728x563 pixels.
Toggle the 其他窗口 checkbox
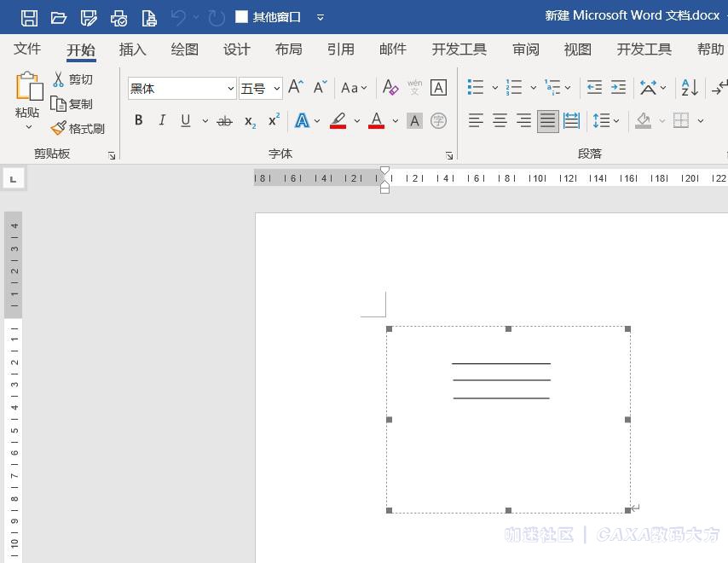pyautogui.click(x=241, y=17)
